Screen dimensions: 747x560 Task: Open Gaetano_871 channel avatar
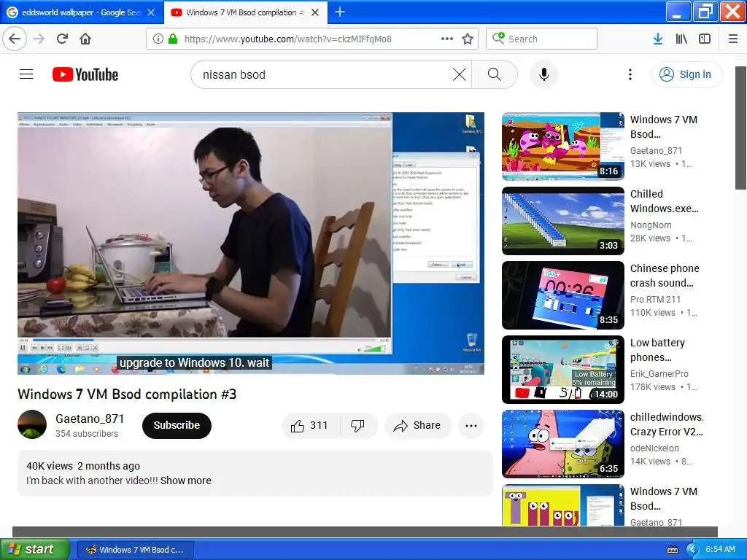point(32,424)
